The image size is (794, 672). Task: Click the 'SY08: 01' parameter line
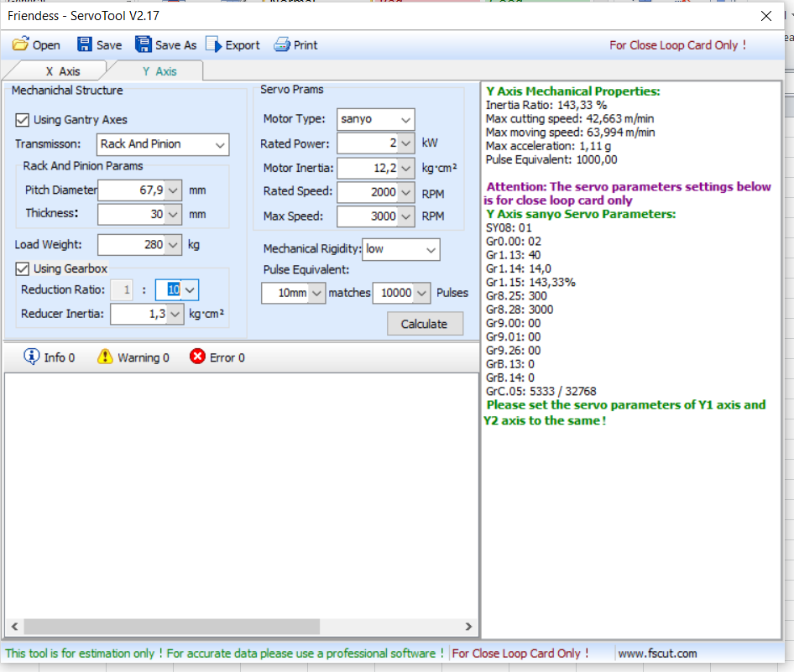tap(509, 227)
